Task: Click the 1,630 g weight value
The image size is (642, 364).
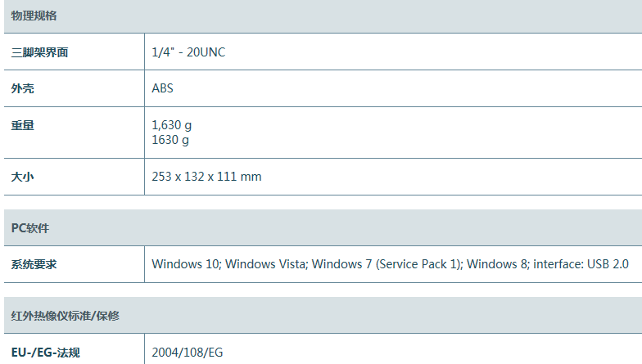Action: [172, 126]
